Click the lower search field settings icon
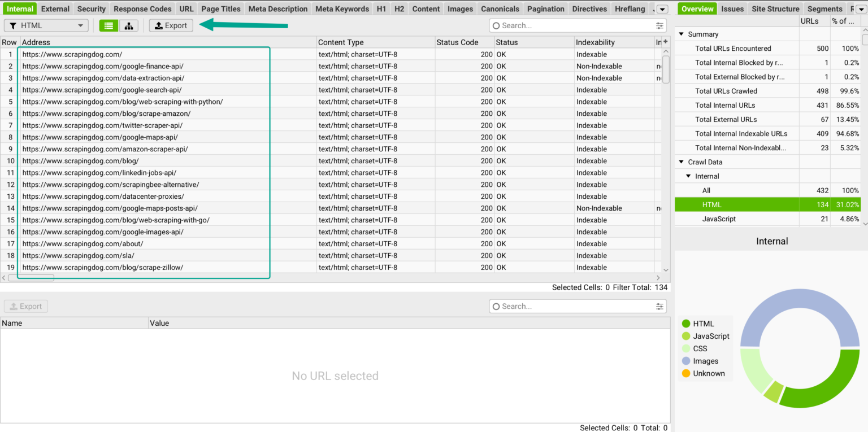 (659, 306)
